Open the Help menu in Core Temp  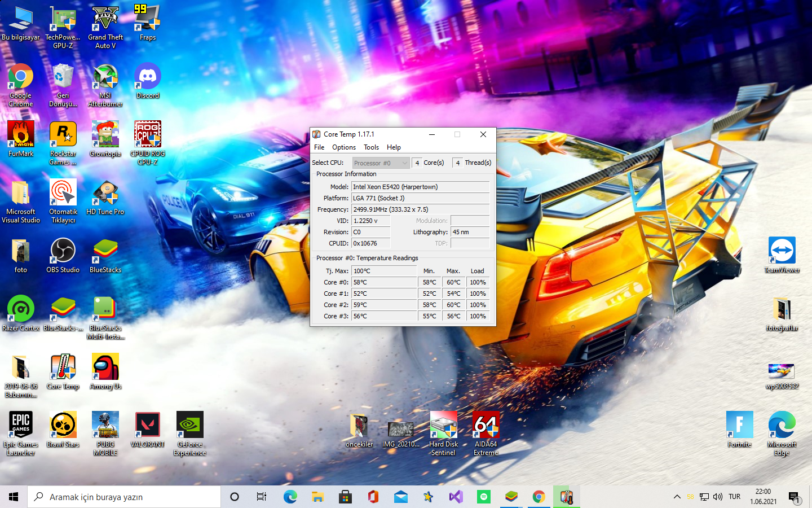394,147
